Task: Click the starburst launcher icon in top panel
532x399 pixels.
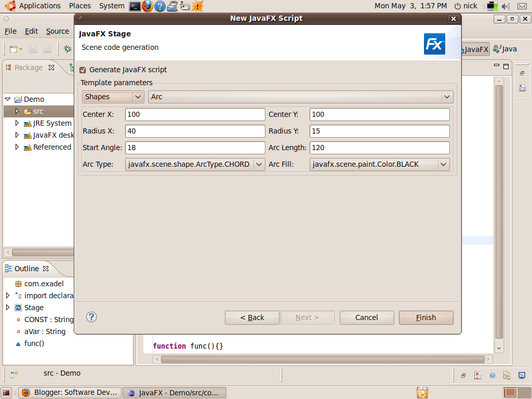Action: 197,6
